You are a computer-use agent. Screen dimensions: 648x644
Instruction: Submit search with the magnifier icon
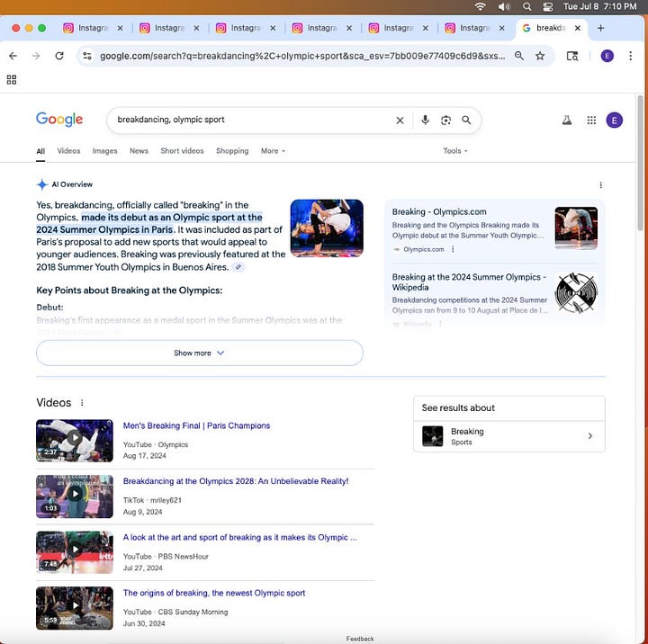pos(466,121)
